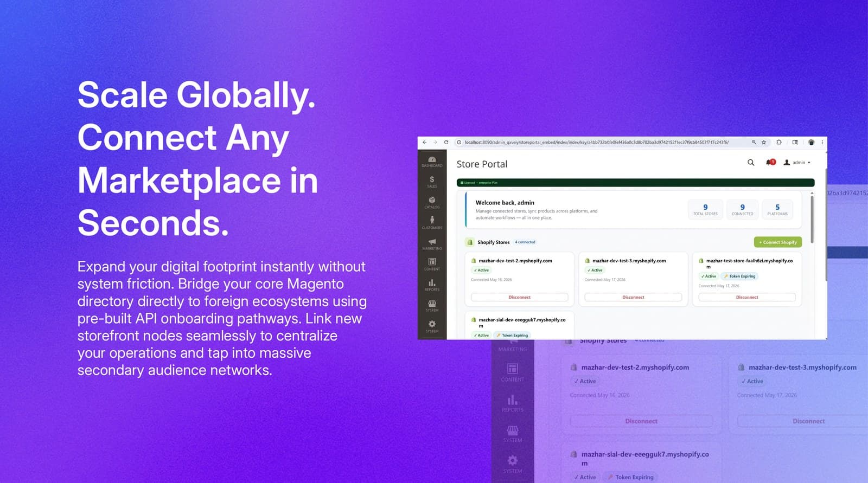868x483 pixels.
Task: Open Marketing megaphone in the front window sidebar
Action: coord(432,244)
